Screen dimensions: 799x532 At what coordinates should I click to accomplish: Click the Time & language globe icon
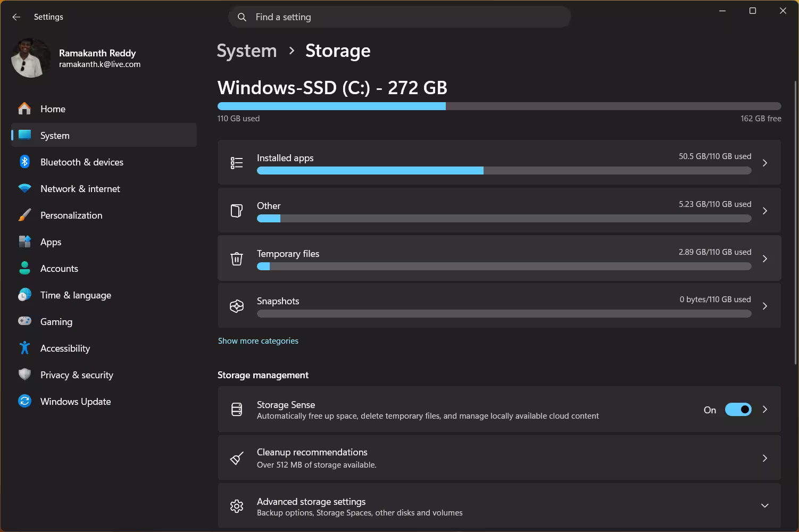(x=24, y=295)
